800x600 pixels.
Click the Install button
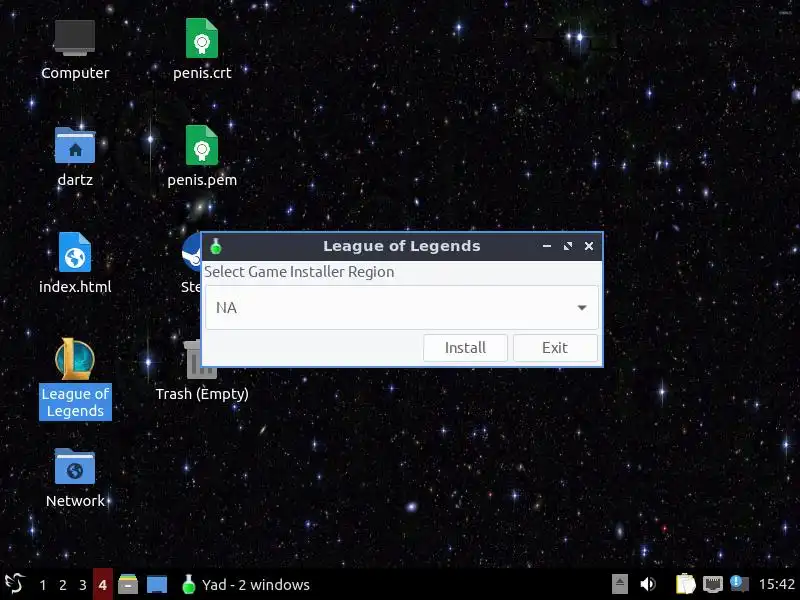[x=465, y=348]
